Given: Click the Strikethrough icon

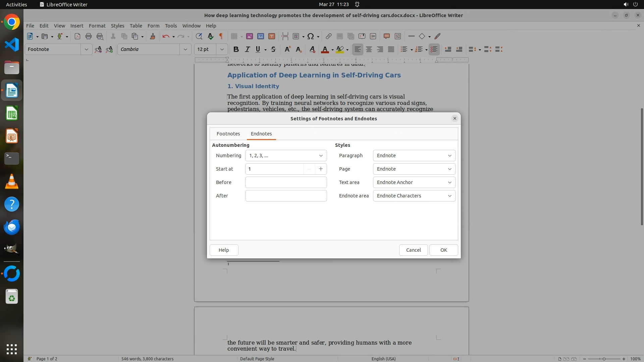Looking at the screenshot, I should [273, 49].
